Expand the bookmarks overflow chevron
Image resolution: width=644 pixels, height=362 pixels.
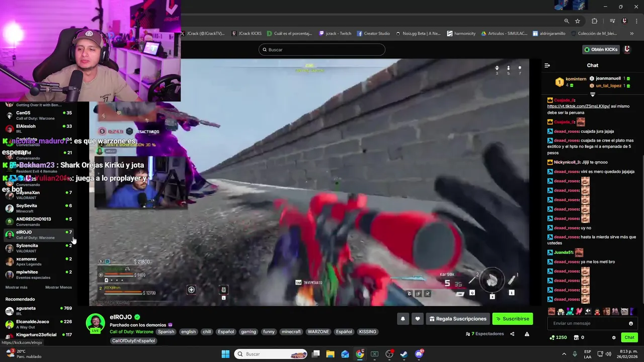[x=632, y=34]
